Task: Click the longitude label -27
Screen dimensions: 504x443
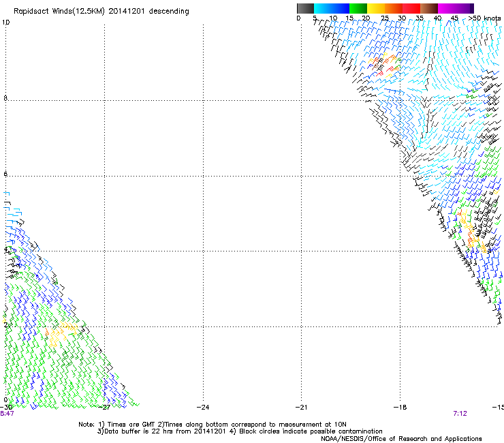Action: click(104, 408)
